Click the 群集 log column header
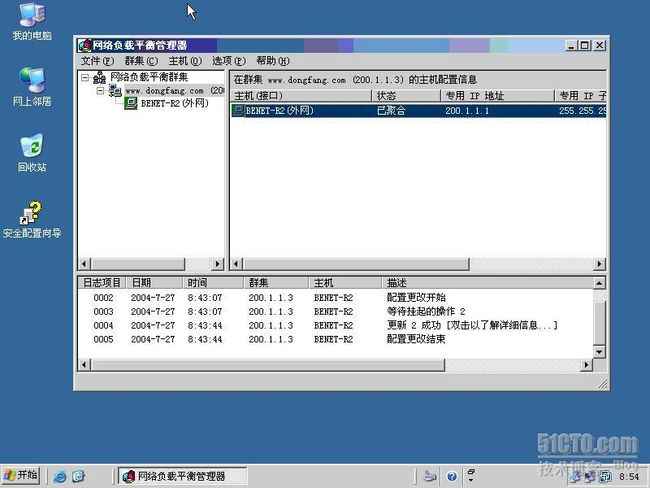Image resolution: width=650 pixels, height=488 pixels. pyautogui.click(x=276, y=283)
